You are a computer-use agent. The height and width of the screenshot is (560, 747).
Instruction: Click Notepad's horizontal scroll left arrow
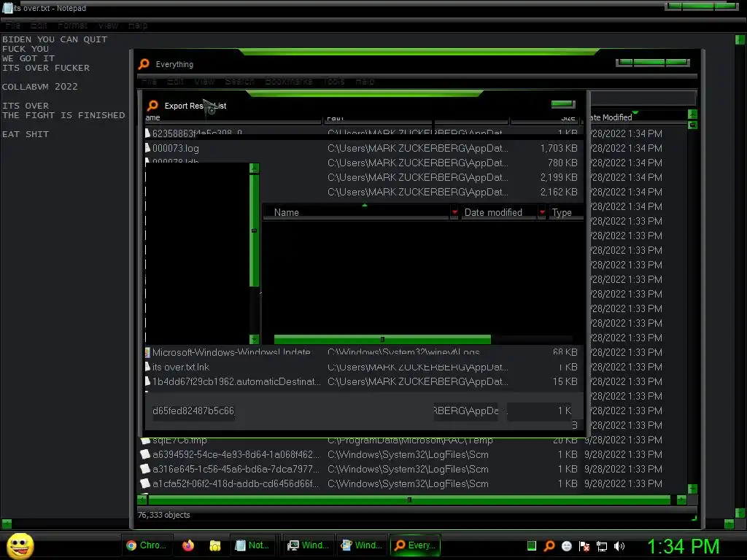pyautogui.click(x=6, y=524)
